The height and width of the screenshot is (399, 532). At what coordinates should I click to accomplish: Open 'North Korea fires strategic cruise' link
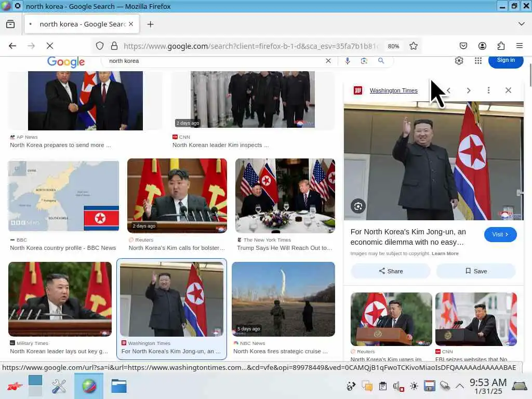(280, 351)
